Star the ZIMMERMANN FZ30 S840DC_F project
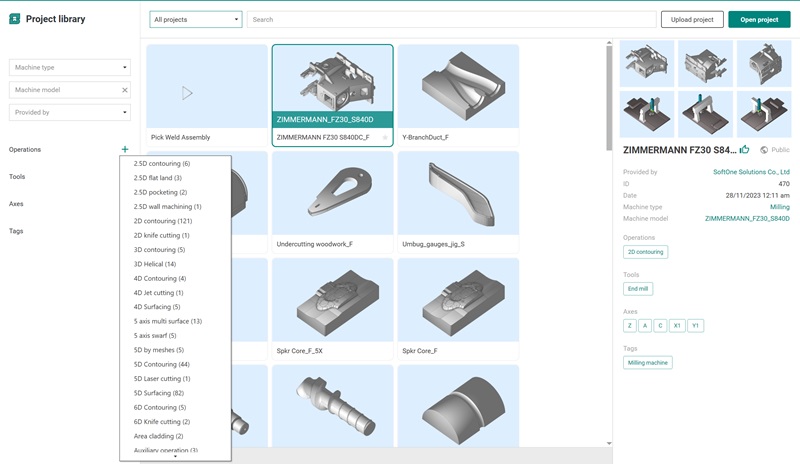Viewport: 800px width, 464px height. coord(385,137)
